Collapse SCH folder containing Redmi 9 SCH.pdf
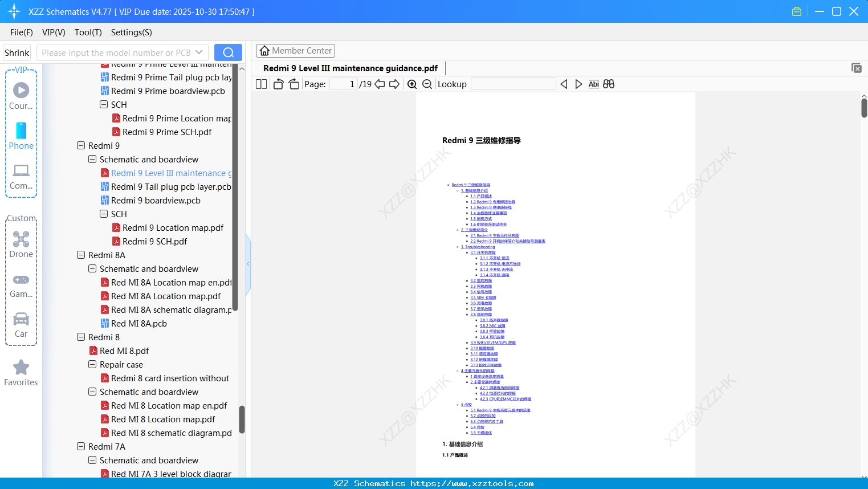 (x=104, y=214)
